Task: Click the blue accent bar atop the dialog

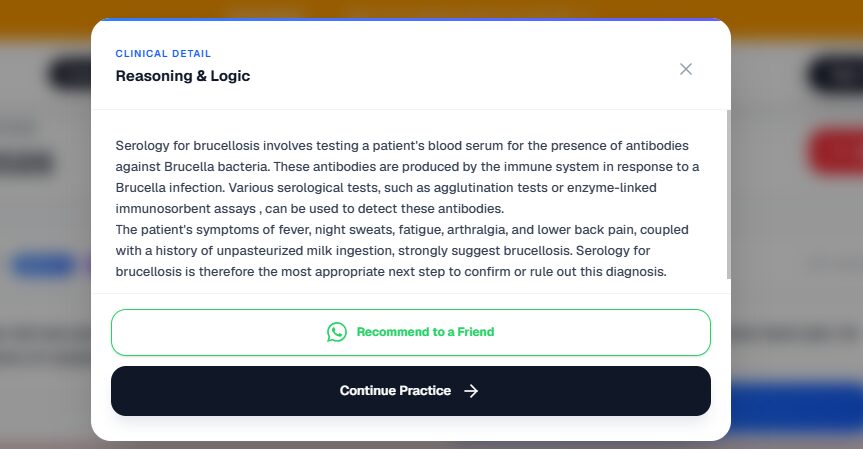Action: coord(411,20)
